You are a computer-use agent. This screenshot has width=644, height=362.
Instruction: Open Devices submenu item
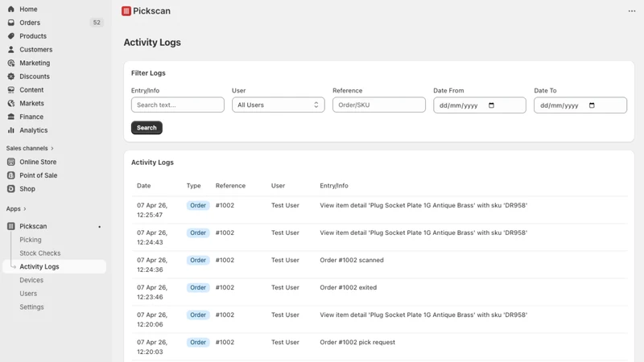click(x=31, y=280)
